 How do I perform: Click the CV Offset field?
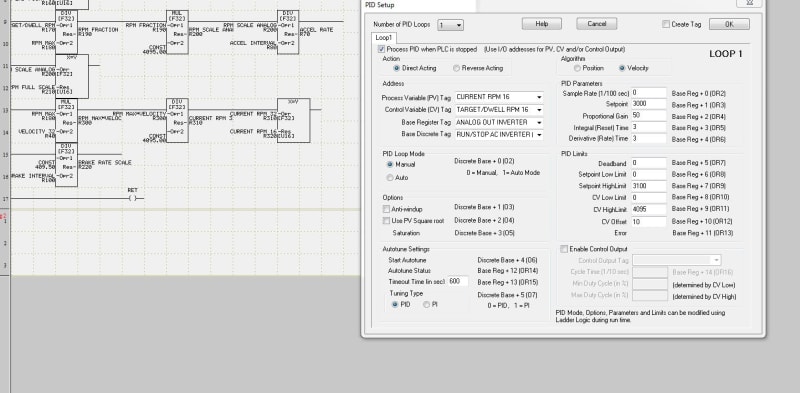pos(648,222)
